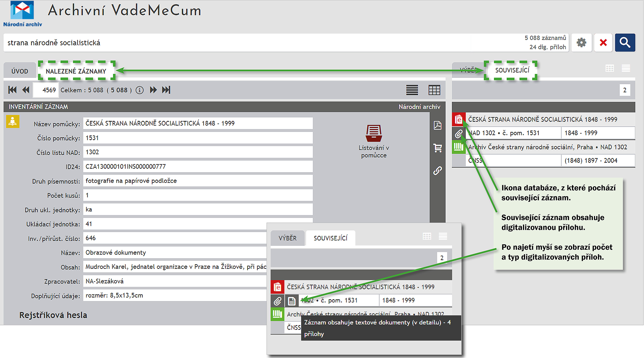The width and height of the screenshot is (644, 358).
Task: Click green fonds database icon in related panel
Action: point(459,147)
